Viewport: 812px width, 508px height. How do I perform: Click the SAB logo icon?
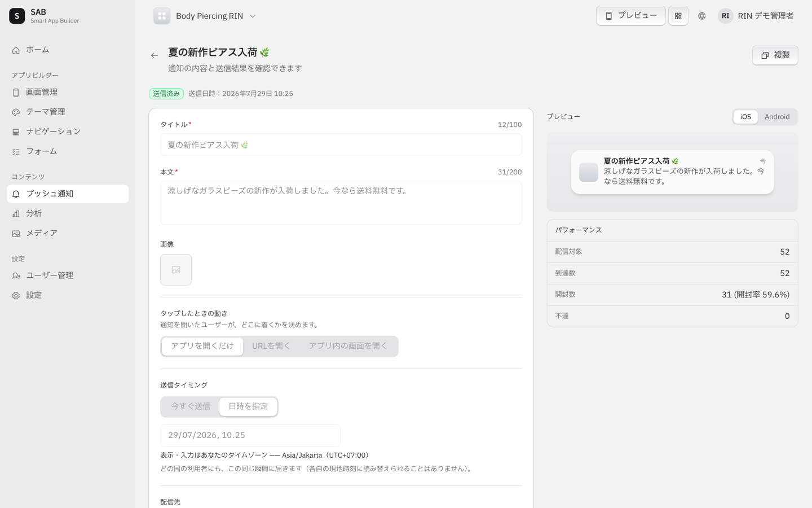(x=17, y=16)
